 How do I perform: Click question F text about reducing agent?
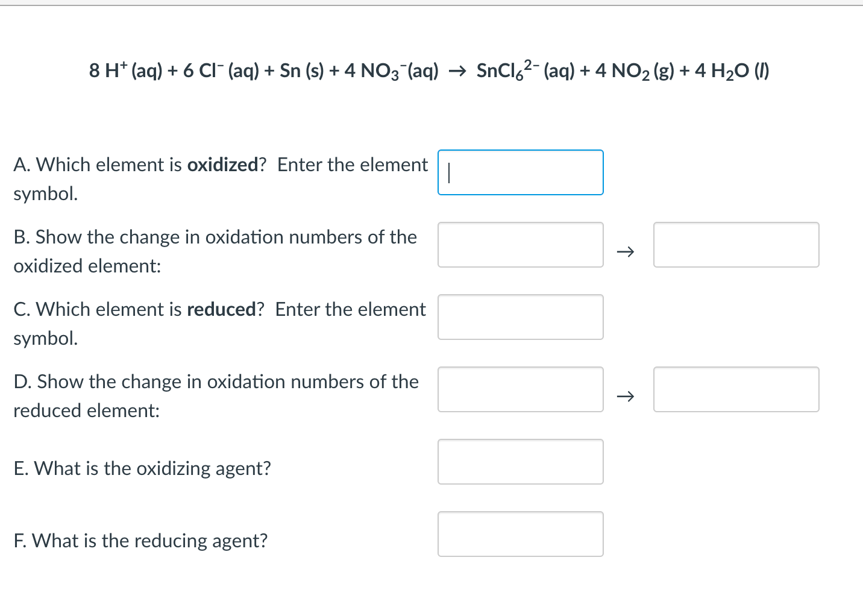(141, 541)
